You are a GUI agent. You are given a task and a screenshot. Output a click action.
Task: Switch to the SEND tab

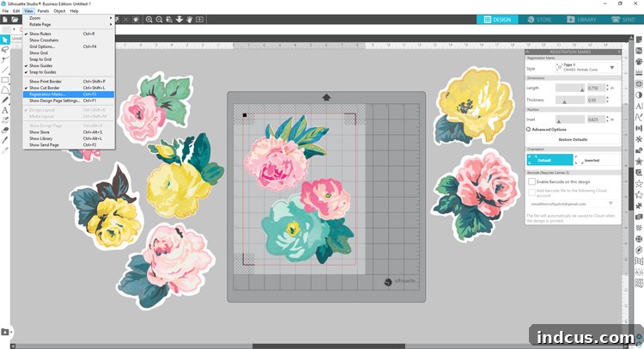point(623,19)
